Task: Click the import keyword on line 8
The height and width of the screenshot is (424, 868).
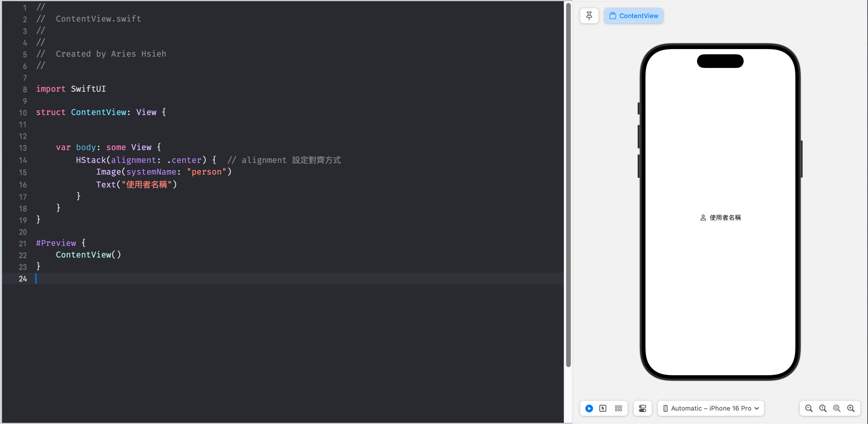Action: [x=50, y=89]
